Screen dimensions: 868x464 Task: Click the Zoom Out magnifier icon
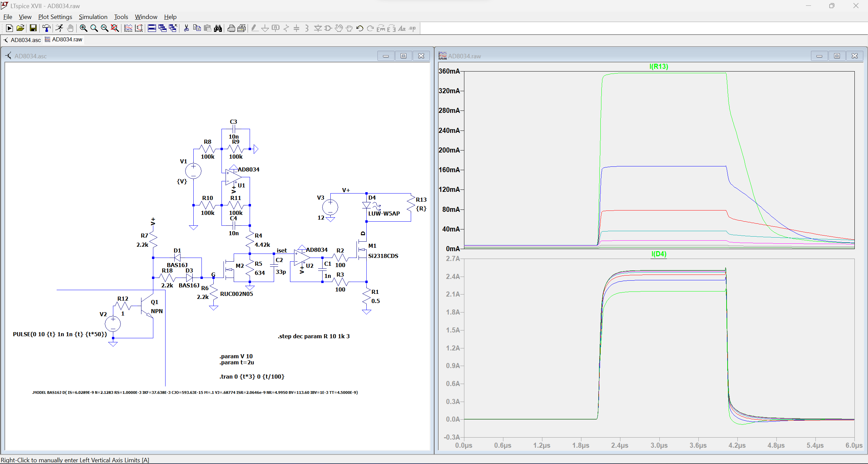pos(104,28)
